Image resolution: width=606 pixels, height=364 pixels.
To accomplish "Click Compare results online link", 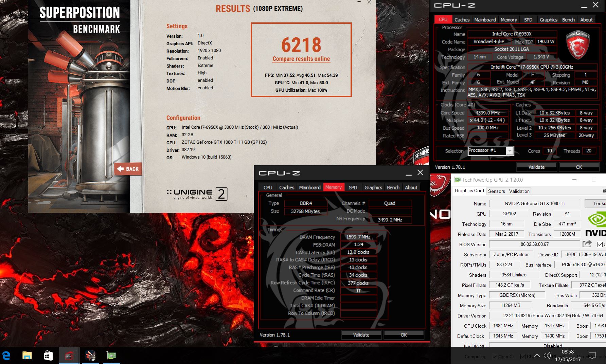I will (x=301, y=59).
